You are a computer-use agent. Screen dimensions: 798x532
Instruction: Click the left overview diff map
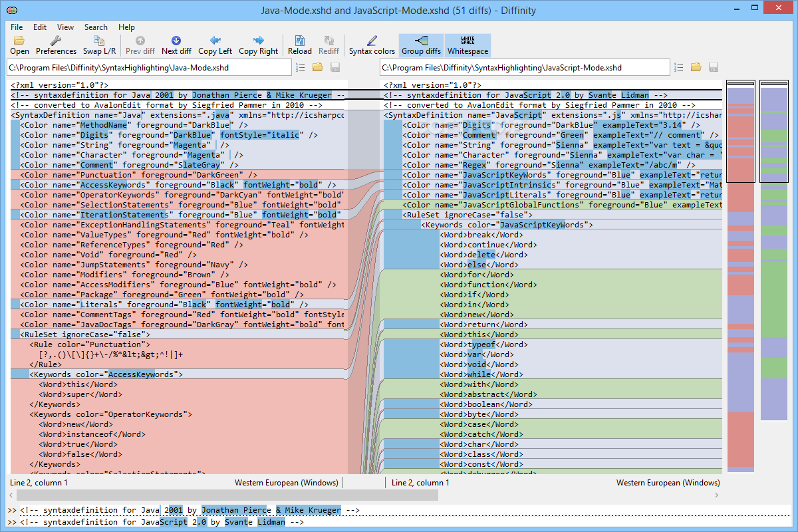(740, 276)
